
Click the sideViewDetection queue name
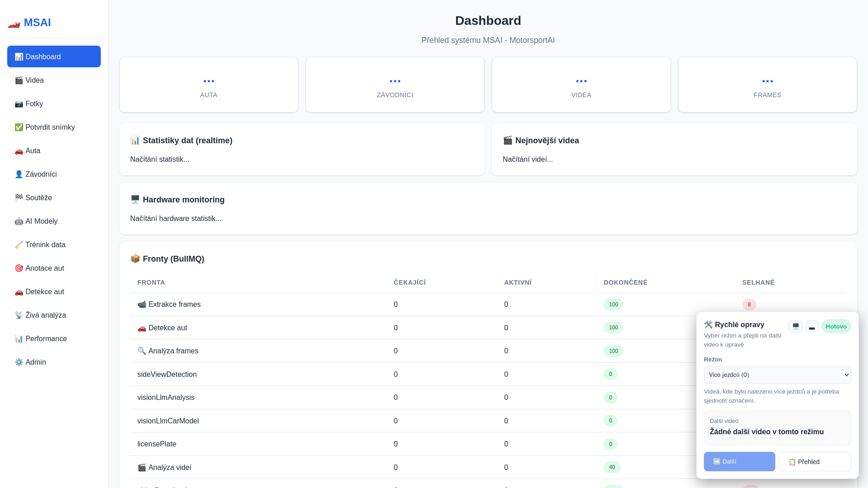(x=167, y=374)
